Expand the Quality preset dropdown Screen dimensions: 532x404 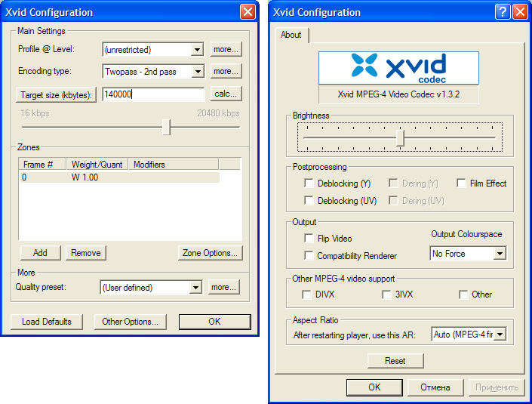click(x=195, y=288)
